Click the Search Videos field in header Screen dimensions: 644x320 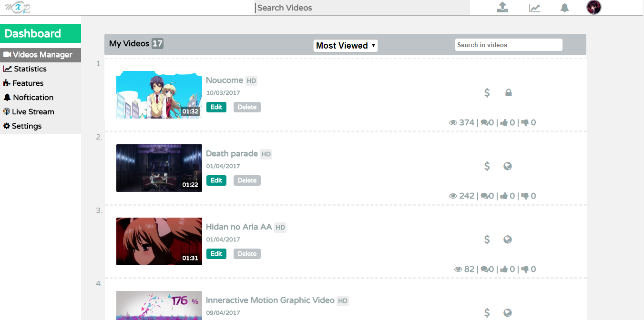(x=362, y=8)
